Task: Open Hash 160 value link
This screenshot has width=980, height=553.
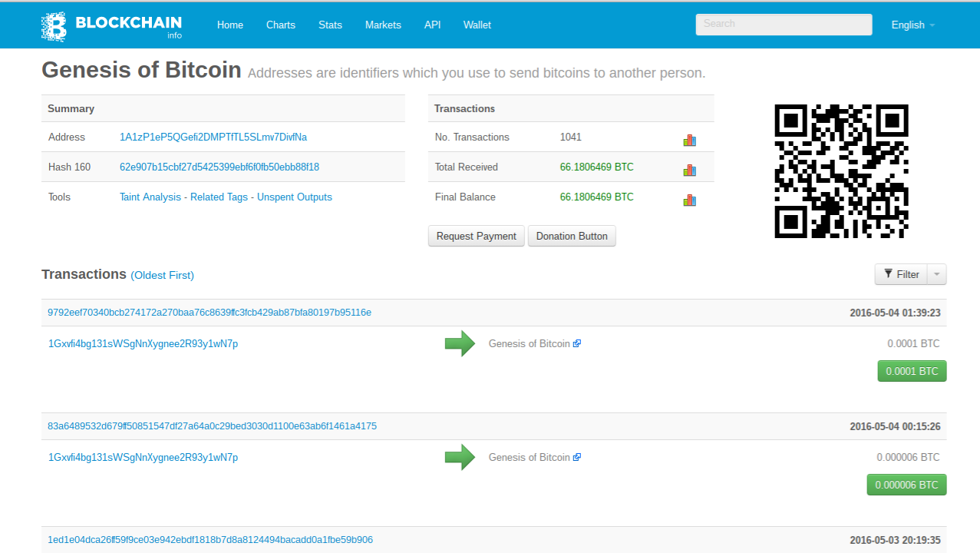Action: [x=219, y=167]
